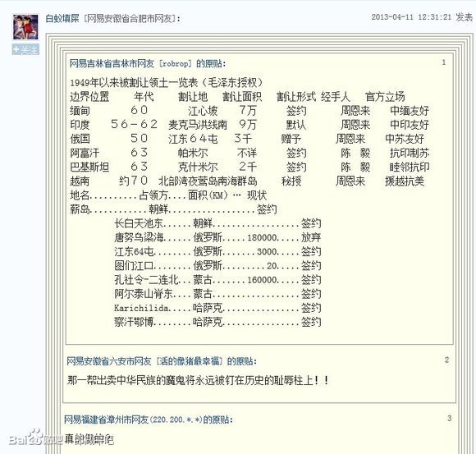The height and width of the screenshot is (454, 476).
Task: Open 白蚁填屎 username profile link
Action: (62, 19)
